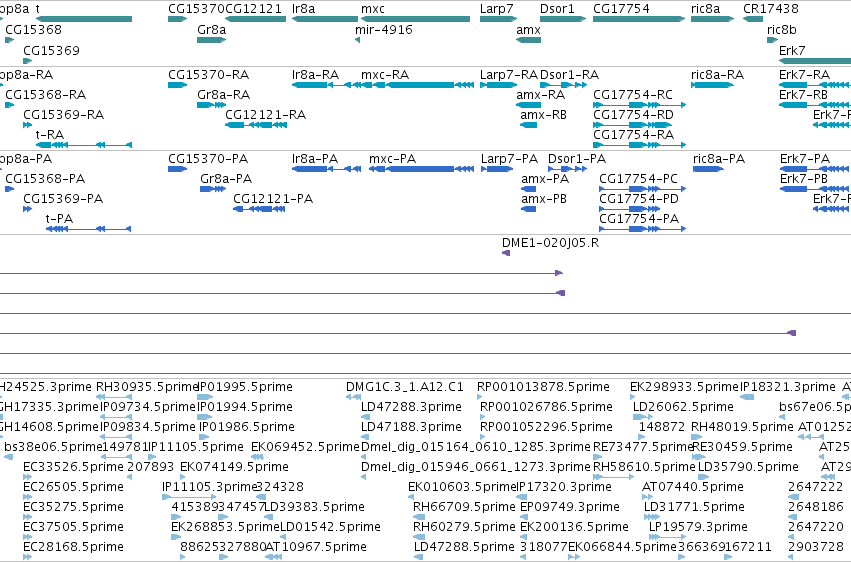Click the t-PA protein label
Image resolution: width=851 pixels, height=562 pixels.
pyautogui.click(x=59, y=219)
